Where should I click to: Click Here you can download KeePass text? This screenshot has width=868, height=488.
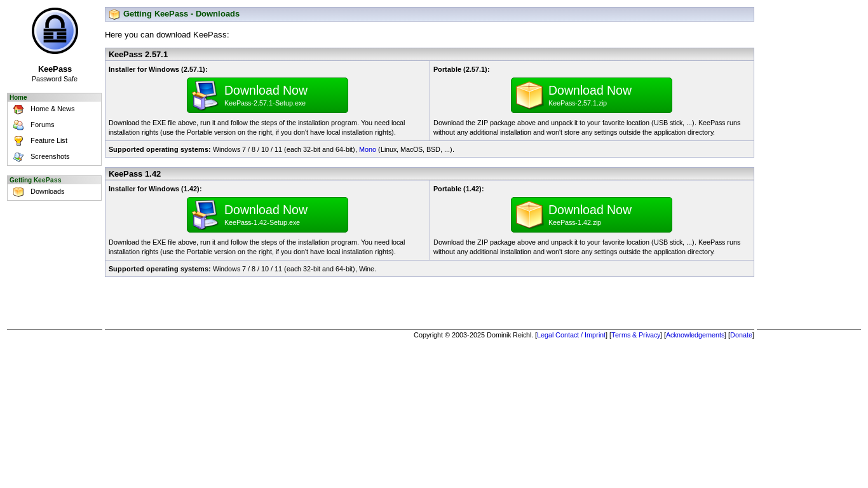click(x=167, y=35)
